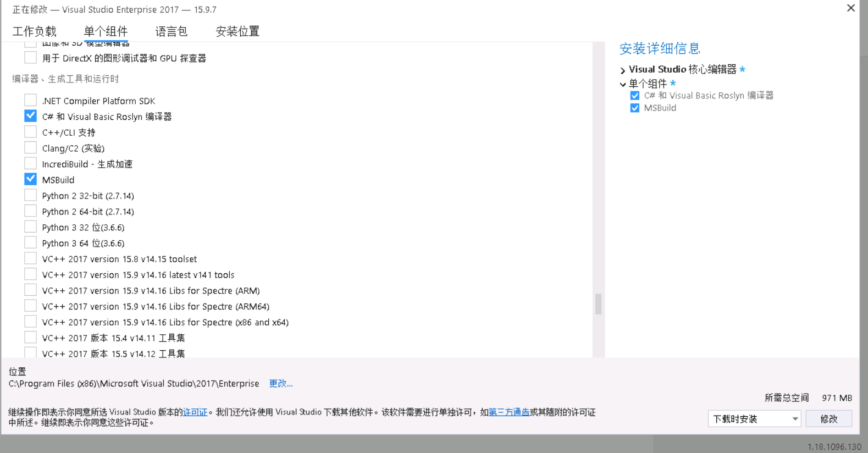Click the 更改... location link
This screenshot has height=453, width=868.
pos(281,384)
